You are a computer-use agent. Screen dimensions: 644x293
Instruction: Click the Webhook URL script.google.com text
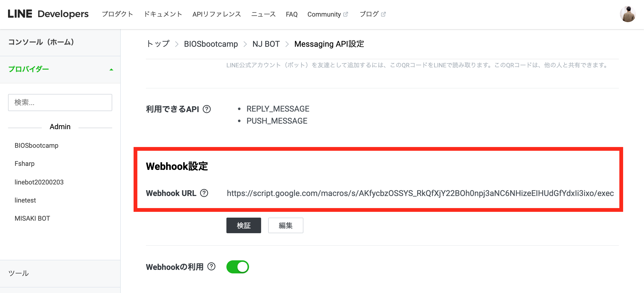[x=420, y=193]
